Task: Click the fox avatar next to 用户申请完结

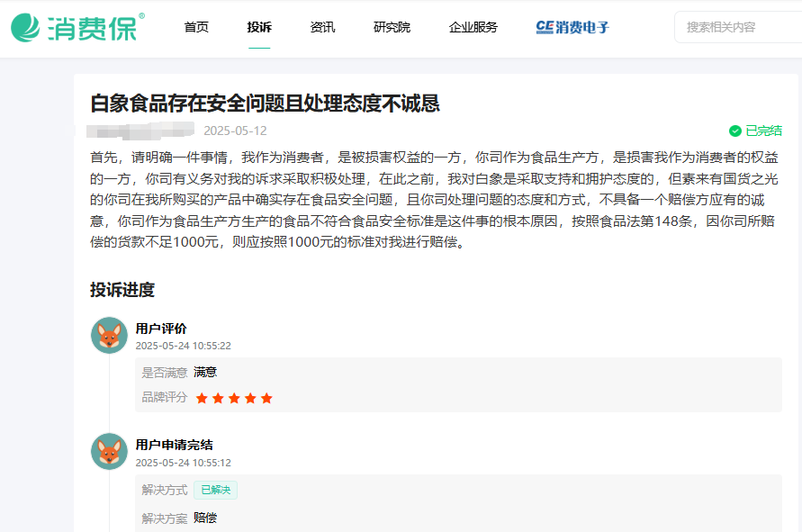Action: (x=109, y=452)
